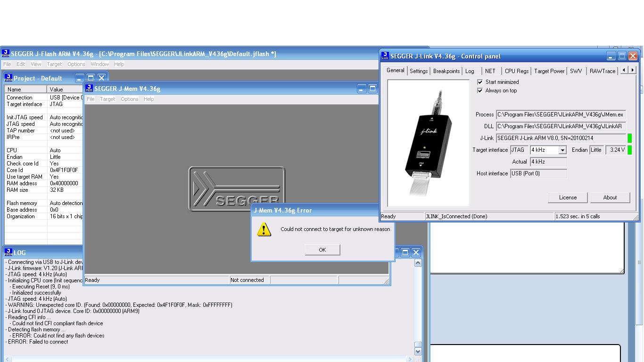
Task: Toggle the Always on top checkbox
Action: (x=480, y=90)
